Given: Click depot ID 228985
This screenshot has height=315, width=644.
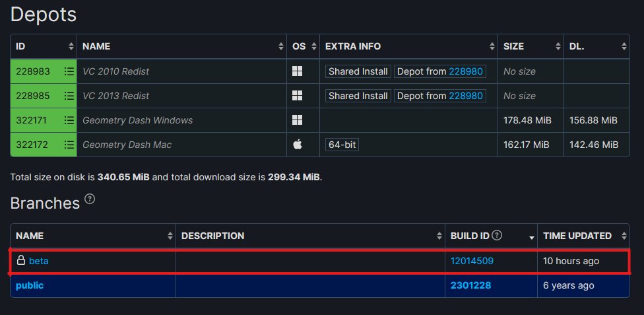Looking at the screenshot, I should 33,96.
